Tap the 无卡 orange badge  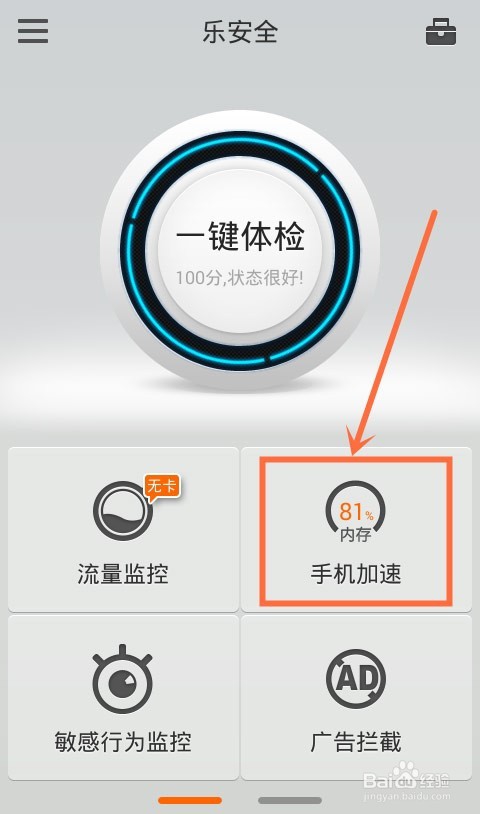tap(162, 489)
